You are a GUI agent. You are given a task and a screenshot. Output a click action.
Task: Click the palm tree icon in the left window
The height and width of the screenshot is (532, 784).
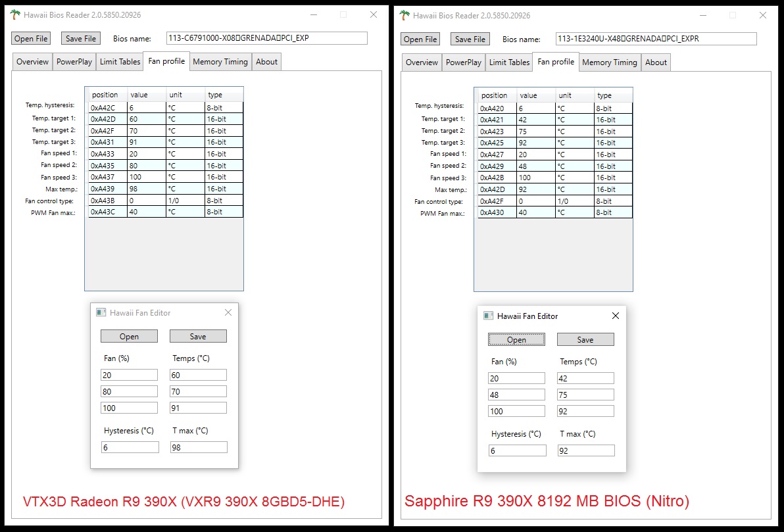click(x=16, y=14)
